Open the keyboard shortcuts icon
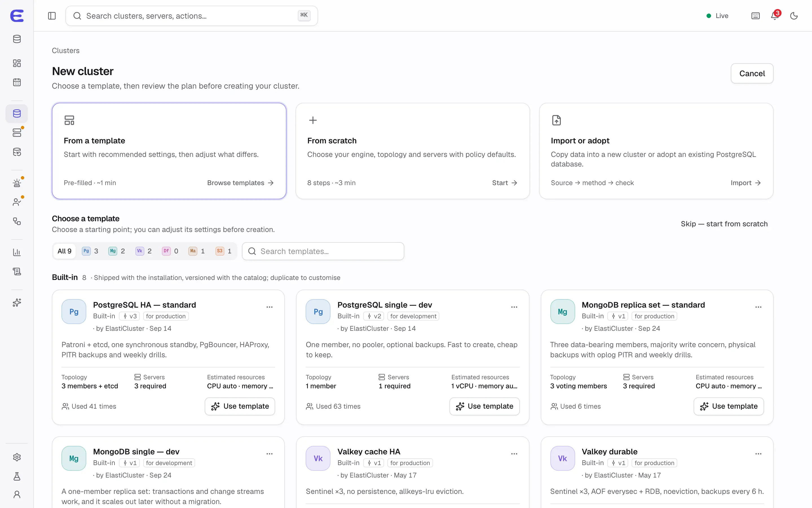The width and height of the screenshot is (812, 508). 755,16
